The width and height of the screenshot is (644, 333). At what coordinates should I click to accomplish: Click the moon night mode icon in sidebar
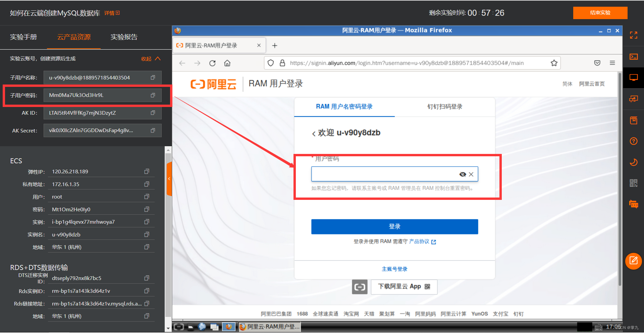pyautogui.click(x=633, y=162)
